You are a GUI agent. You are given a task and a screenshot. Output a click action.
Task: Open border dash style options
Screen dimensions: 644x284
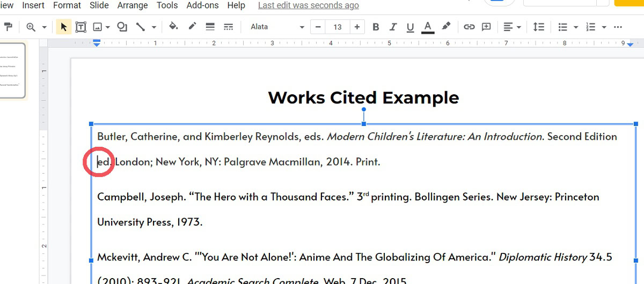pos(228,27)
